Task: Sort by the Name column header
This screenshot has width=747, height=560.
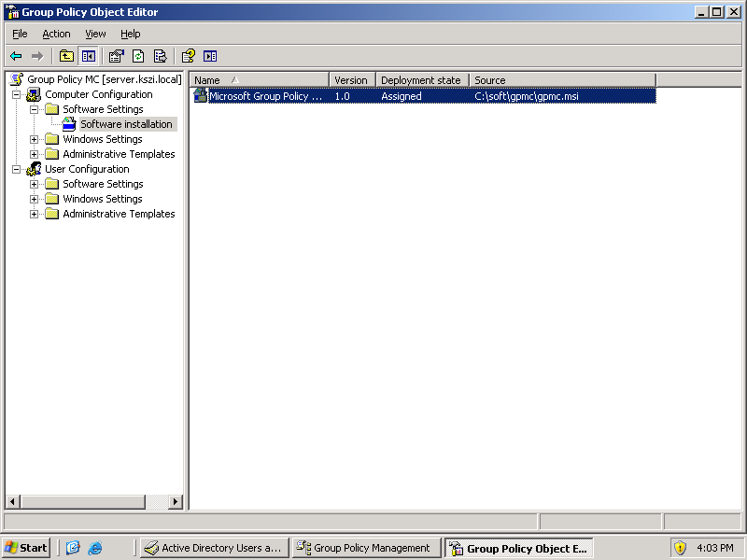Action: point(260,80)
